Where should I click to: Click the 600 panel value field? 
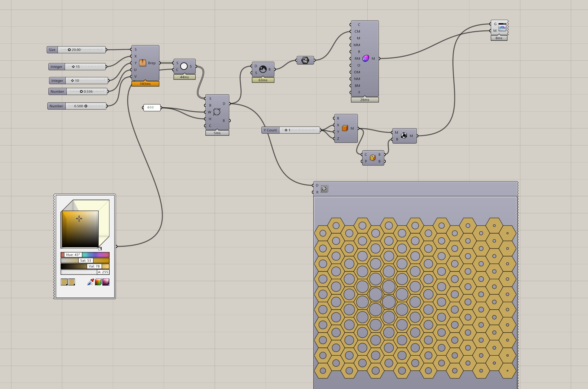click(152, 107)
